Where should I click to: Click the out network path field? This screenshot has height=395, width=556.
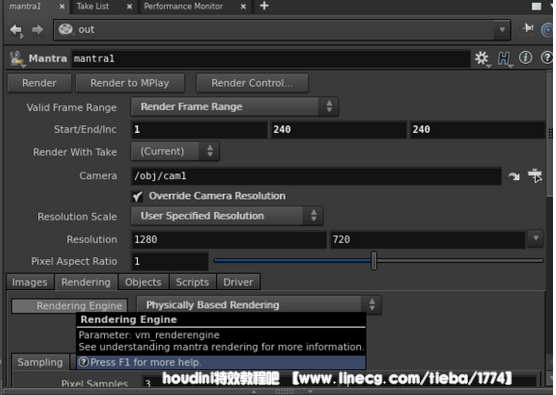pos(282,30)
